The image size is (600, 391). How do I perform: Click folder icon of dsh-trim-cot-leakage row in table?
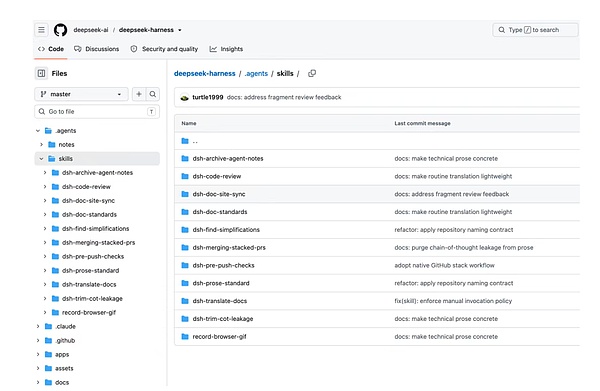(185, 319)
